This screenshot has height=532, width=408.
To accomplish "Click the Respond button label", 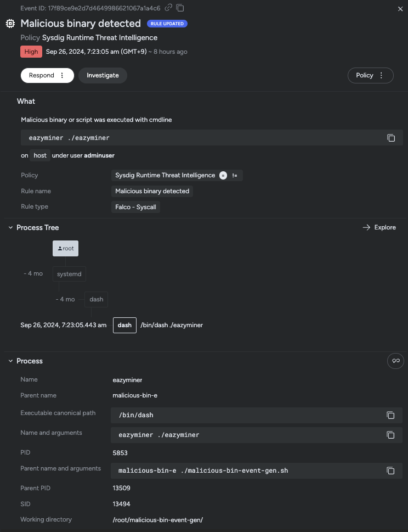I will (x=41, y=75).
